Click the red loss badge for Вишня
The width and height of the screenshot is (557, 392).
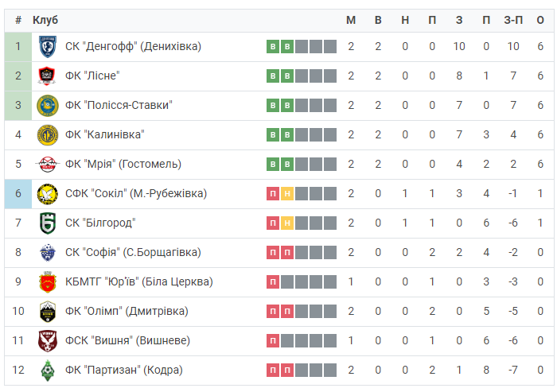pos(273,341)
